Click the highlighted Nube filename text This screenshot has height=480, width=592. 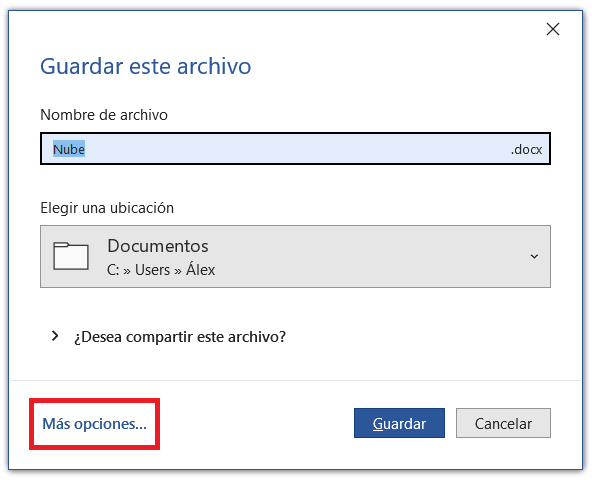(69, 149)
